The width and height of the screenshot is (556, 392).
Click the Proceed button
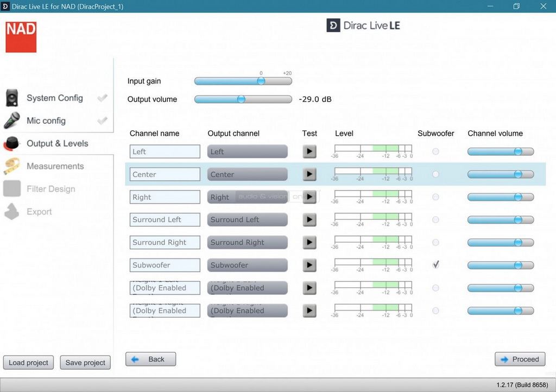(x=520, y=359)
